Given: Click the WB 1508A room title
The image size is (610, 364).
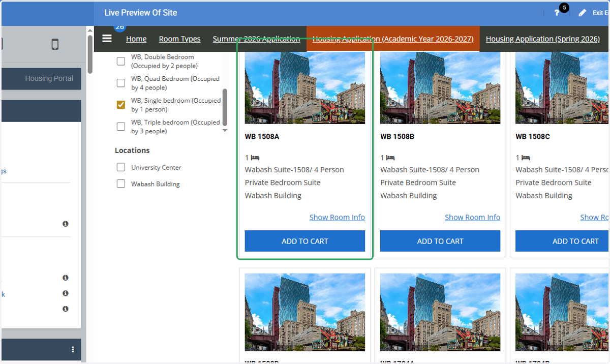Looking at the screenshot, I should [262, 137].
